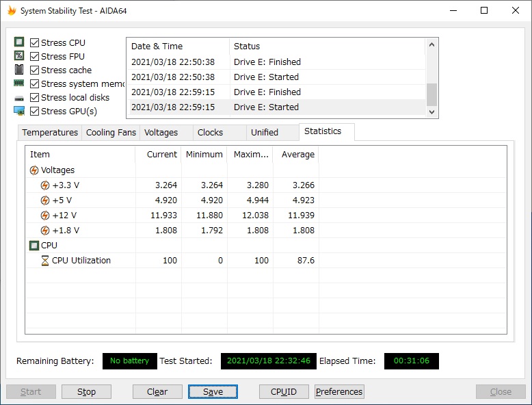The height and width of the screenshot is (405, 532).
Task: Click the monitor icon beside Stress GPU(s)
Action: [19, 111]
